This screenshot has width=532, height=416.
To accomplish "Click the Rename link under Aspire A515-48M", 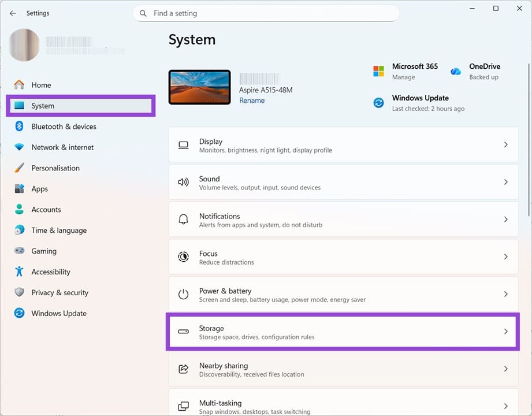I will click(252, 100).
